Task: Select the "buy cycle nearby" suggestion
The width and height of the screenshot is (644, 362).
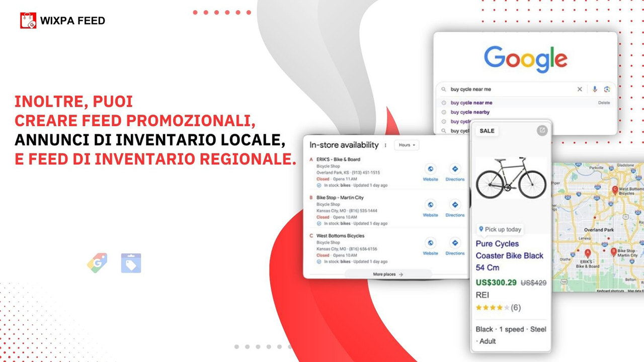Action: [x=470, y=112]
